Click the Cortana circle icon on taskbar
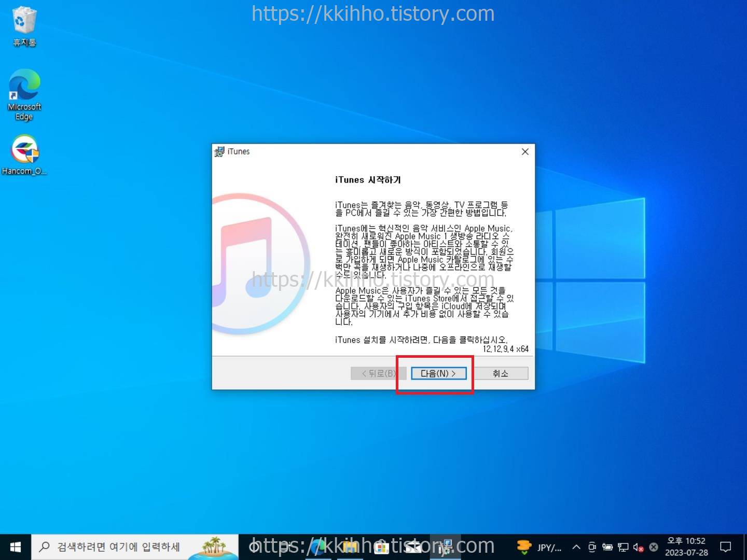747x560 pixels. coord(254,547)
